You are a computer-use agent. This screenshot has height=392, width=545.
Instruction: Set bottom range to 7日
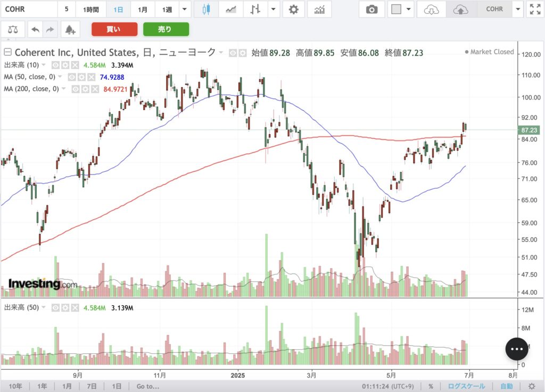click(92, 386)
